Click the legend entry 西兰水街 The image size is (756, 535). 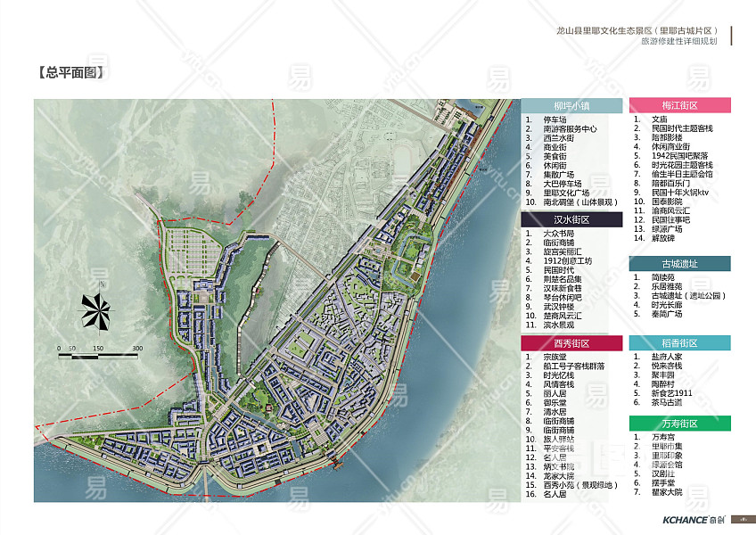tap(559, 138)
